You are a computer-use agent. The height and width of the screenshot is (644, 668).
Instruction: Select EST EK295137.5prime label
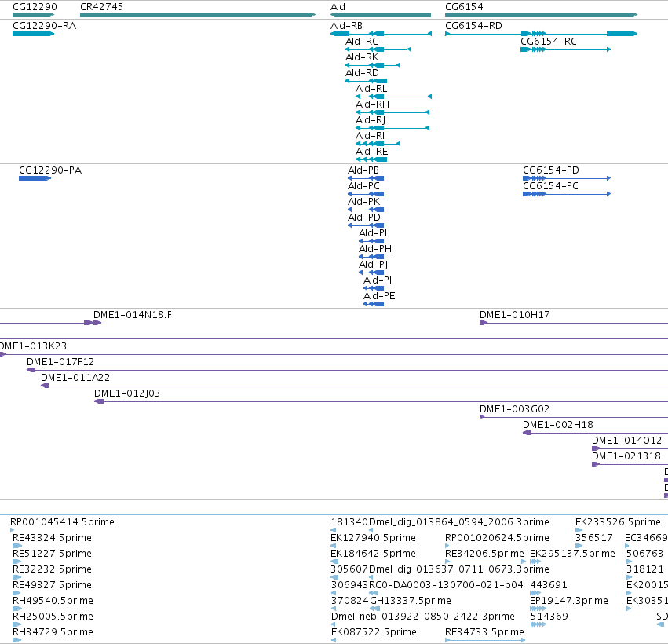coord(572,554)
